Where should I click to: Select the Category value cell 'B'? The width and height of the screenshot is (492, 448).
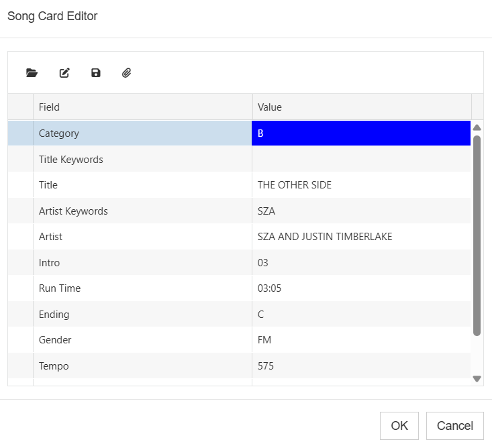pyautogui.click(x=361, y=133)
